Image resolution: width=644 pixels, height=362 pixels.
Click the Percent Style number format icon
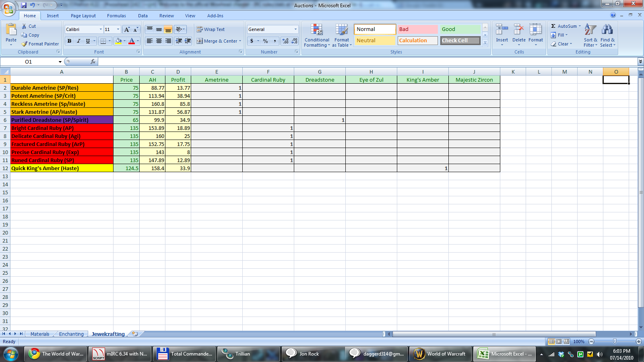pyautogui.click(x=265, y=41)
